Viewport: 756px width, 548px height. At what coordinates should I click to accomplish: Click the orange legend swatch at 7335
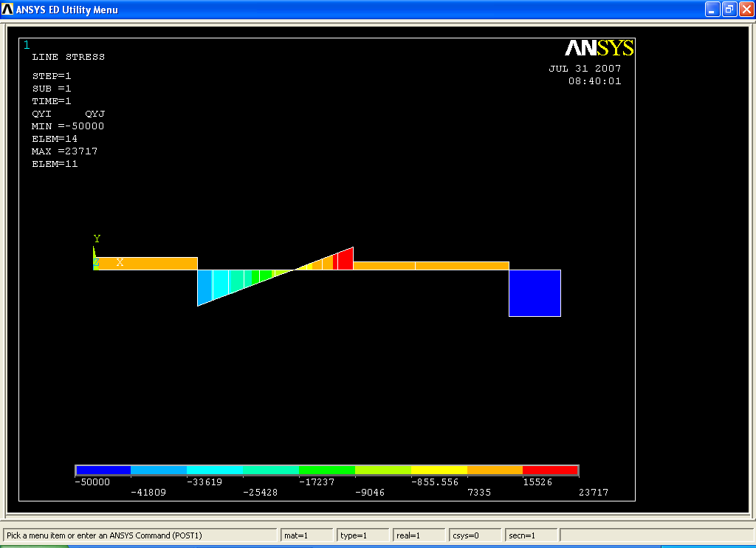495,470
